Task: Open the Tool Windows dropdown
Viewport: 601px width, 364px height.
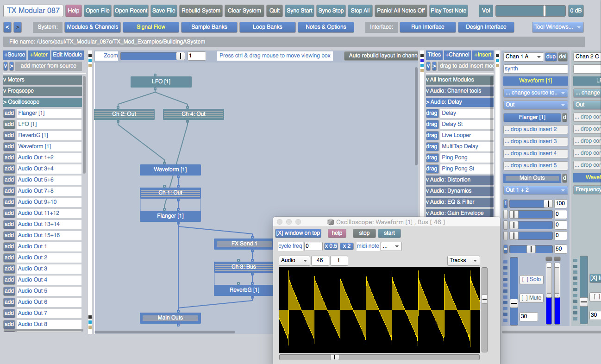Action: click(x=557, y=27)
